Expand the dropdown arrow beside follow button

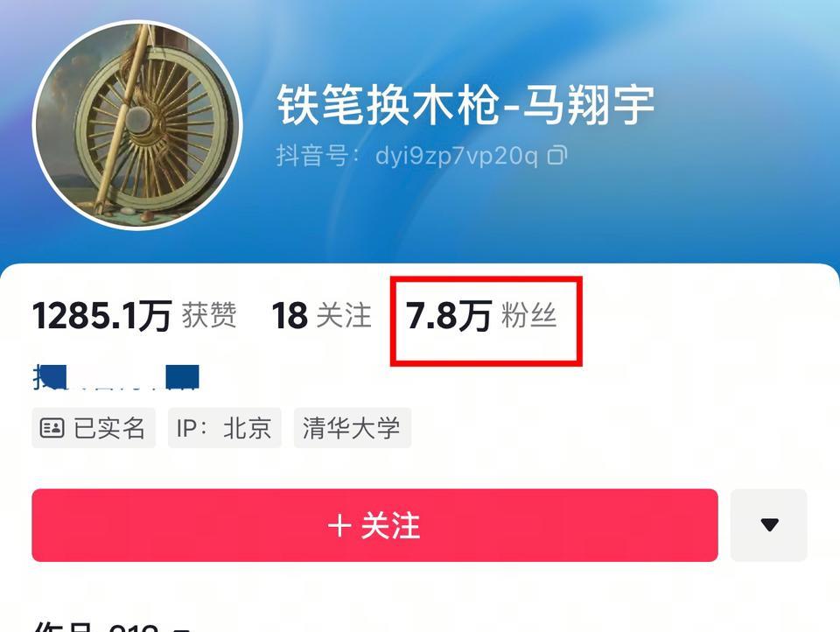tap(769, 525)
